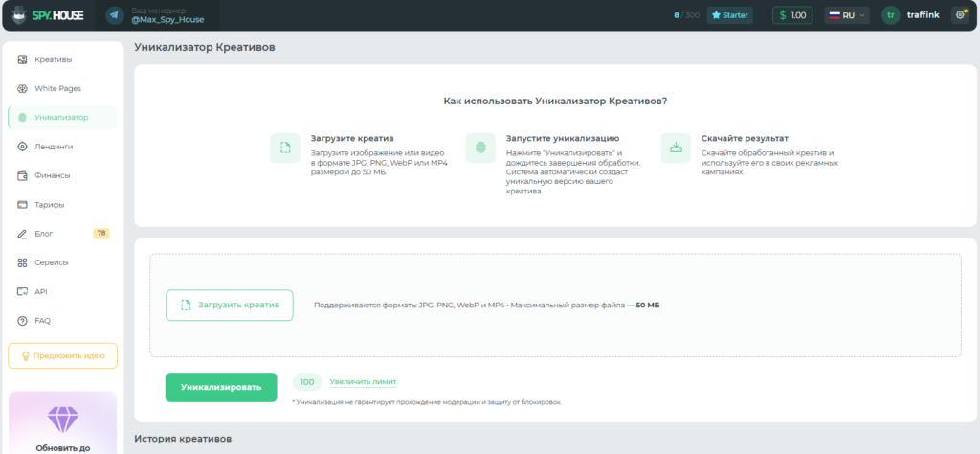Click the traffink user avatar

tap(891, 15)
